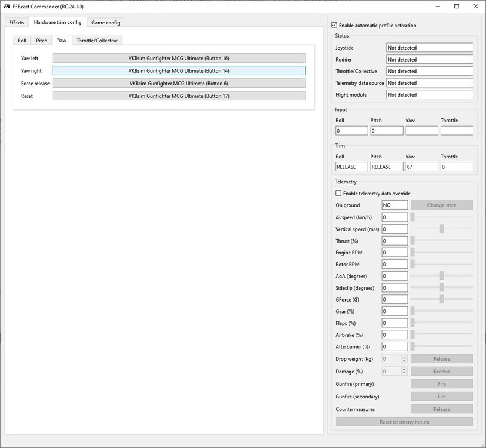Screen dimensions: 486x448
Task: Click the Flaps (%) slider handle
Action: point(412,323)
